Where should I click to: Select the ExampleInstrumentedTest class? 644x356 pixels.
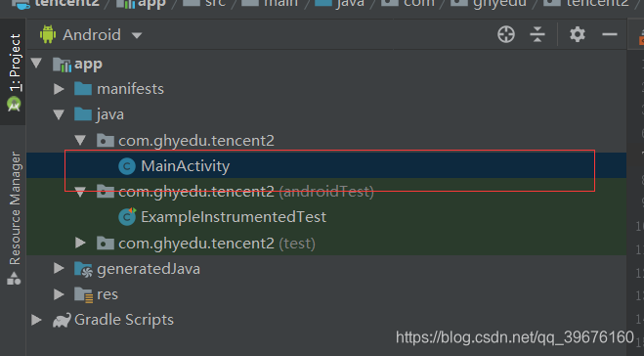234,217
